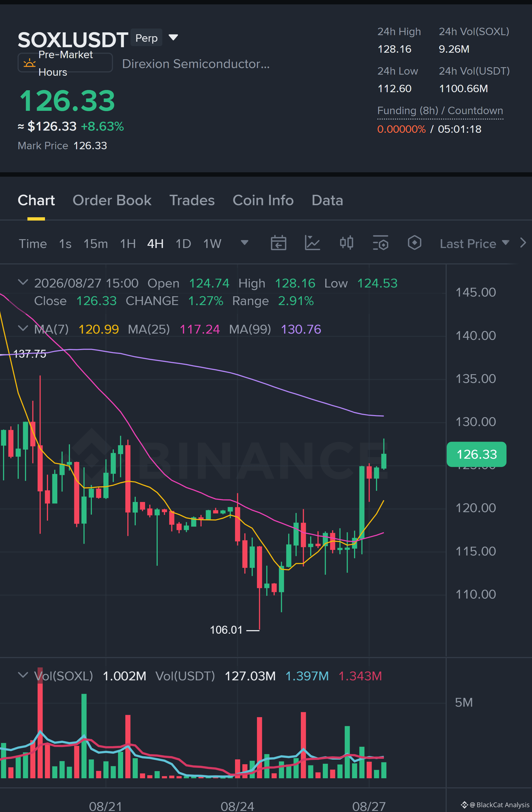Click the Funding (8h) / Countdown label

pyautogui.click(x=440, y=111)
